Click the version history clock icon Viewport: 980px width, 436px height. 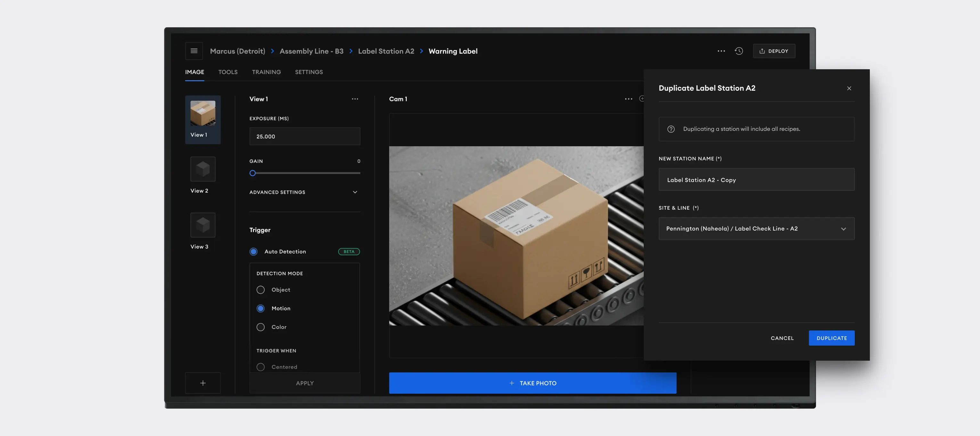pos(739,51)
